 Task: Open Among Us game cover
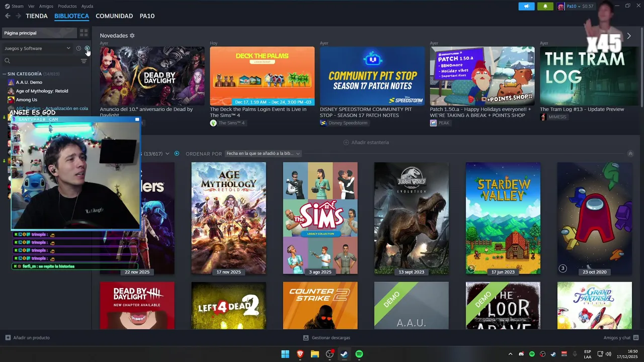pyautogui.click(x=595, y=218)
